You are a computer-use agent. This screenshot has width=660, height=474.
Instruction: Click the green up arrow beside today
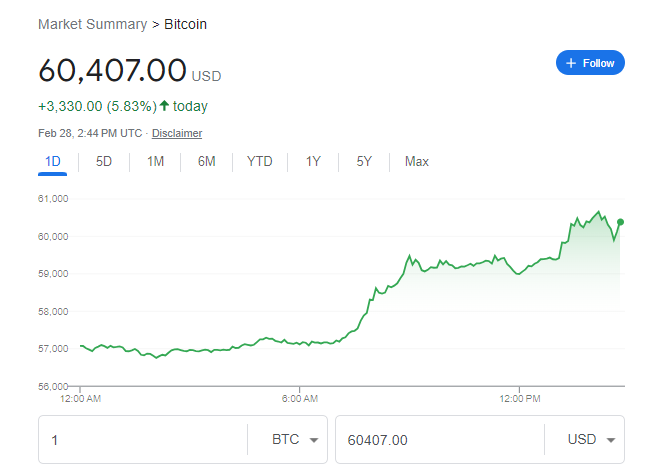(x=164, y=106)
